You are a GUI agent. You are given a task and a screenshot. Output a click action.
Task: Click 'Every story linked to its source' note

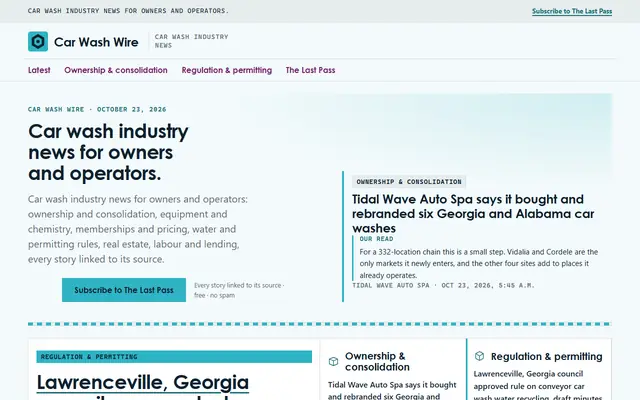coord(239,290)
